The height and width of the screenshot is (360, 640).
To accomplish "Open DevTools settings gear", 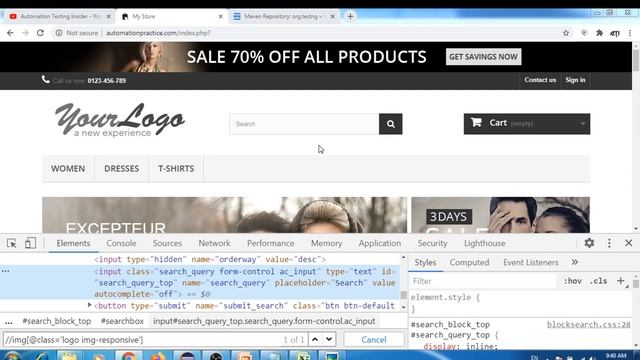I will tap(589, 243).
